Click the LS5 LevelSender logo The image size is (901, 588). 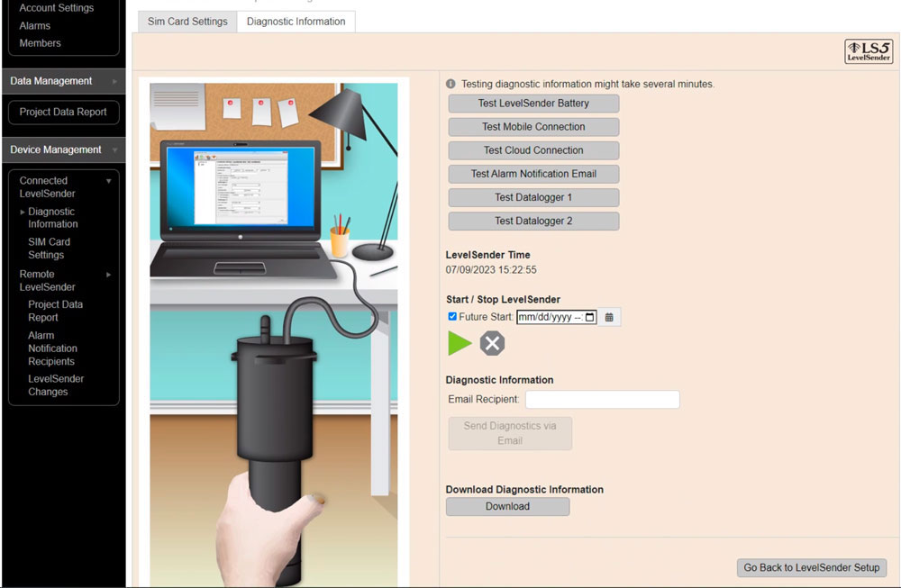pos(868,52)
